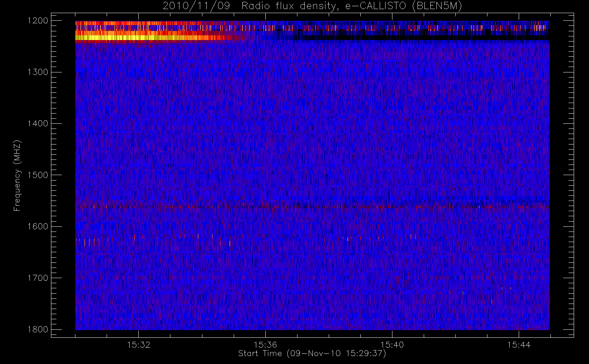
Task: Click the horizontal red interference line near 1560 MHz
Action: (312, 207)
